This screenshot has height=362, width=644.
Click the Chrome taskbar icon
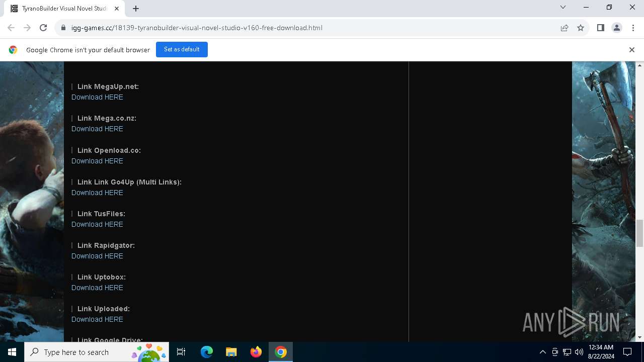coord(281,352)
